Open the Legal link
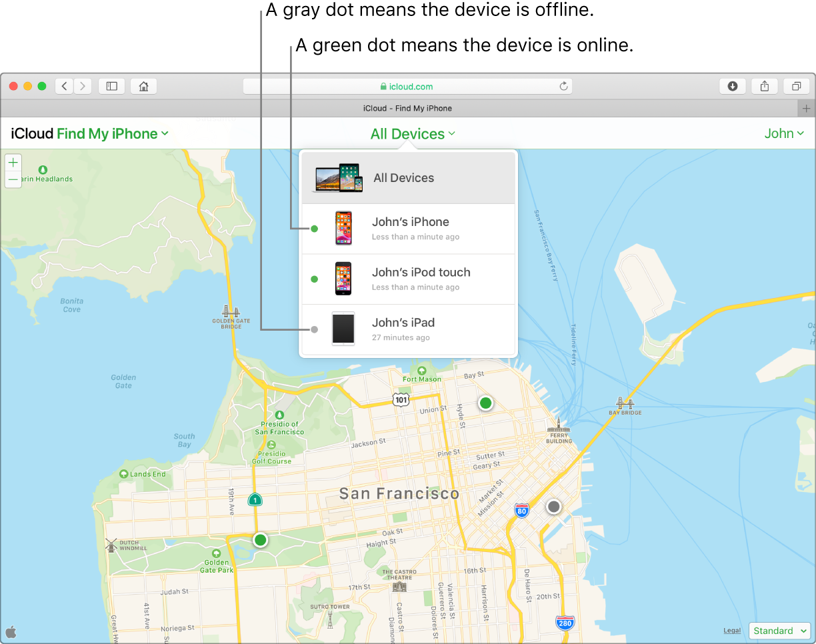Image resolution: width=816 pixels, height=644 pixels. click(732, 631)
